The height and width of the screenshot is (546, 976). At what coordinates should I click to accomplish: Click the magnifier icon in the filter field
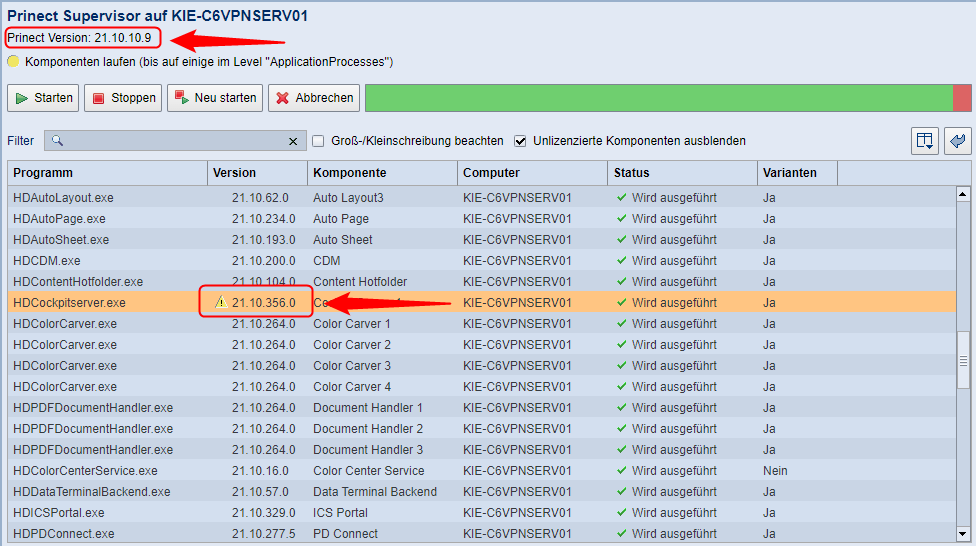tap(57, 141)
